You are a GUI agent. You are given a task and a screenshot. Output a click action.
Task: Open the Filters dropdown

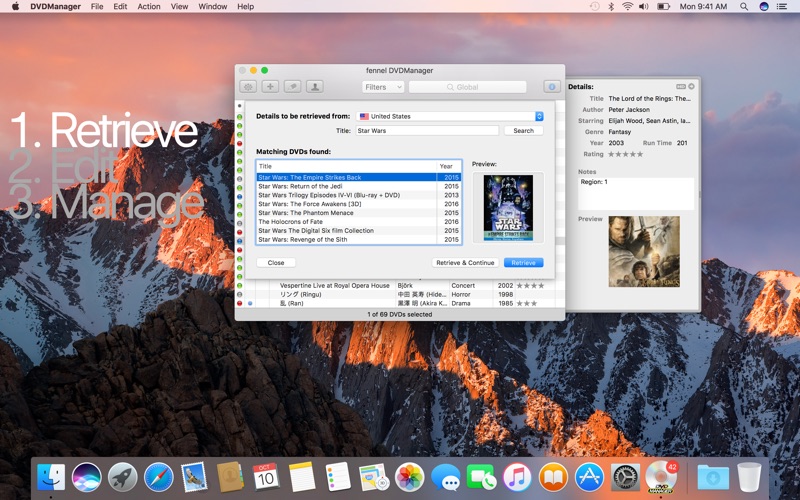(383, 87)
